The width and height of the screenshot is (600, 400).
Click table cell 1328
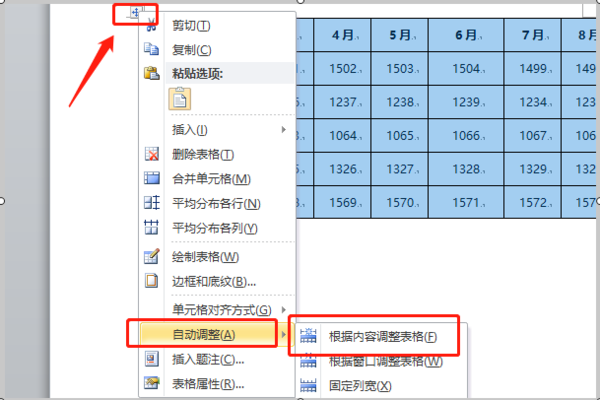[x=466, y=169]
